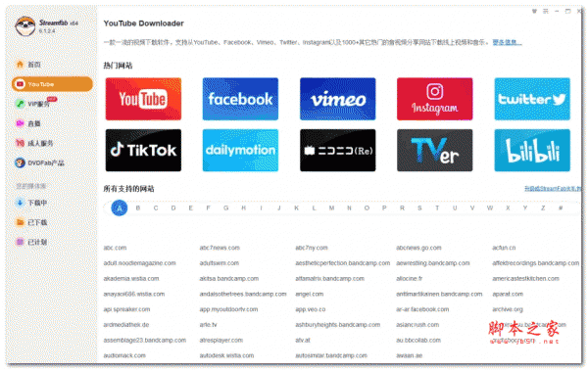This screenshot has height=370, width=588.
Task: Select letter K in alphabet filter
Action: coord(296,208)
